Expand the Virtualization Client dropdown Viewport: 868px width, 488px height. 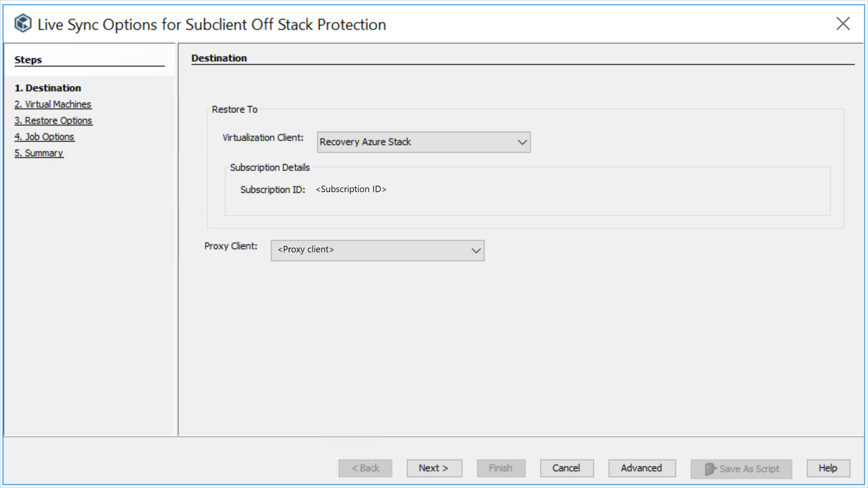pos(521,142)
